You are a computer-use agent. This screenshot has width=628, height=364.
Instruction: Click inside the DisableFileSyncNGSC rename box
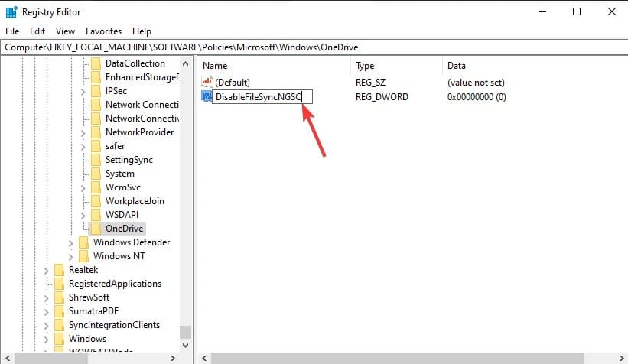tap(262, 97)
